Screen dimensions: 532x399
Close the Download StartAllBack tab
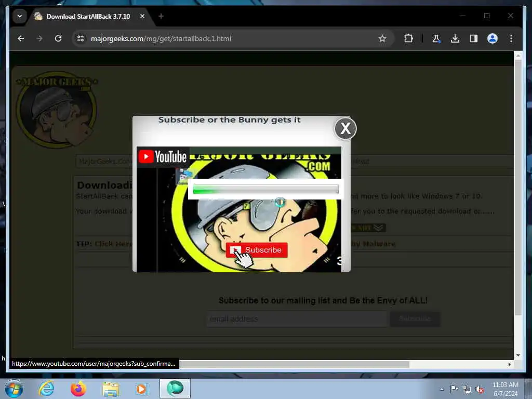142,16
